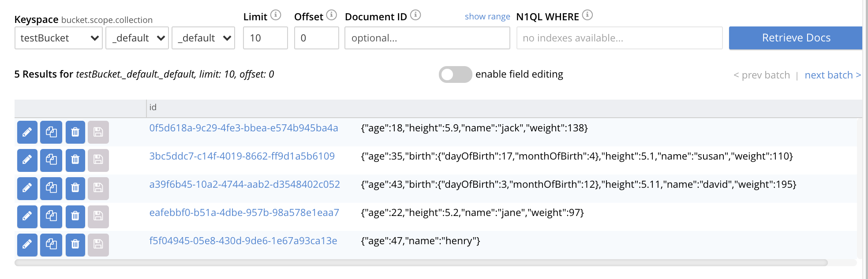
Task: Open the testBucket bucket dropdown
Action: point(59,38)
